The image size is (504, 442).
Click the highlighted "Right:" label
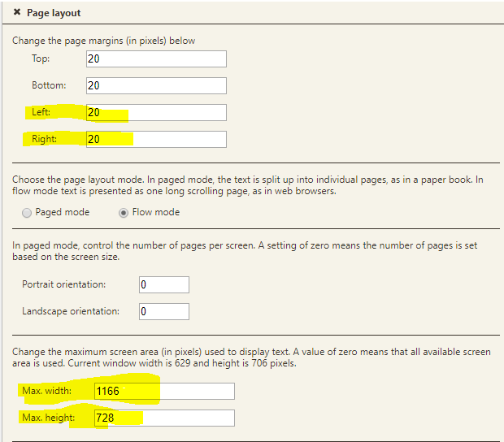(44, 139)
